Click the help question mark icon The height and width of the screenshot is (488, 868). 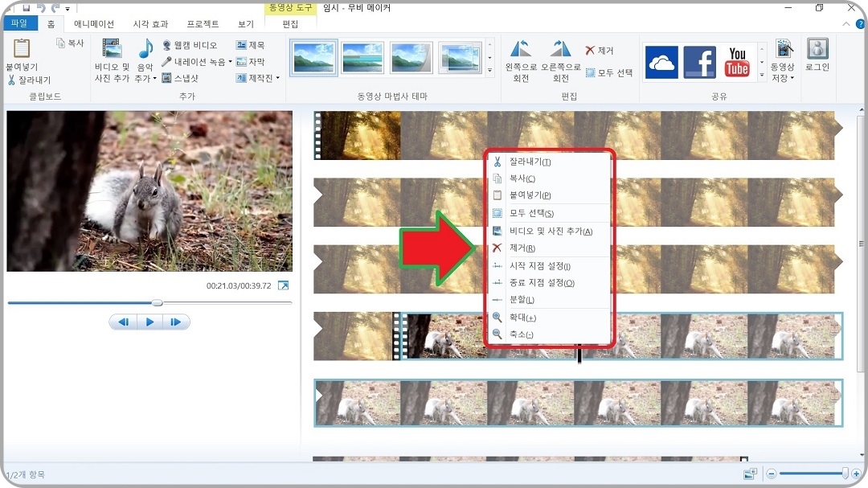click(x=860, y=24)
